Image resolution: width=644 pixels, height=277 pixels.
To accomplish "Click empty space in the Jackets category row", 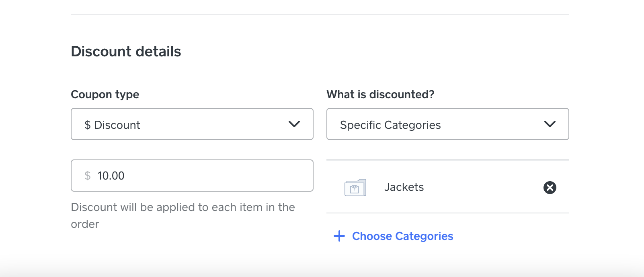I will coord(482,187).
